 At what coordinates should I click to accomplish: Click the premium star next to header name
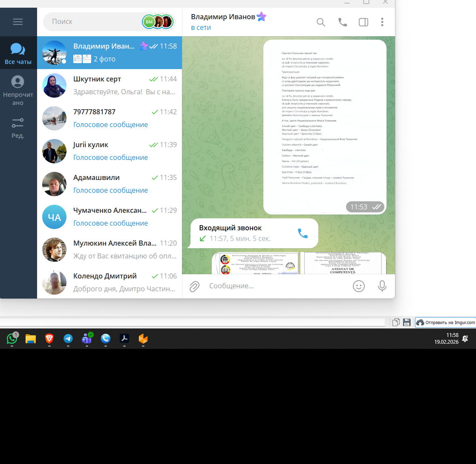coord(261,16)
